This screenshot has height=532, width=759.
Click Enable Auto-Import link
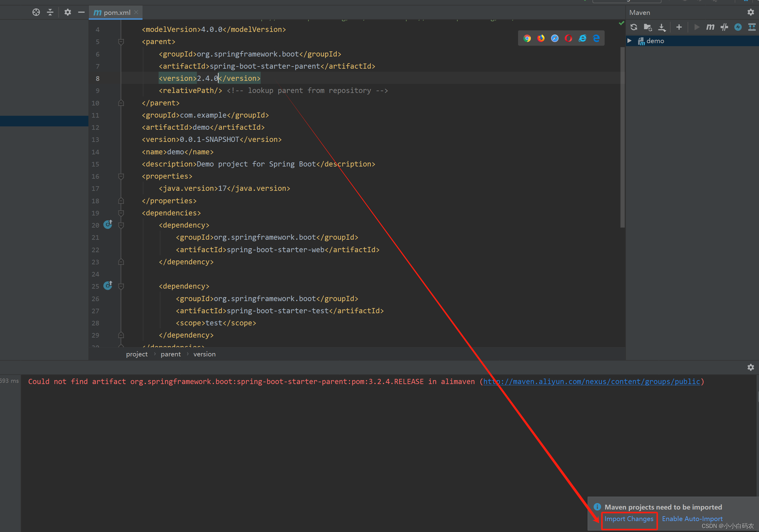[x=692, y=519]
